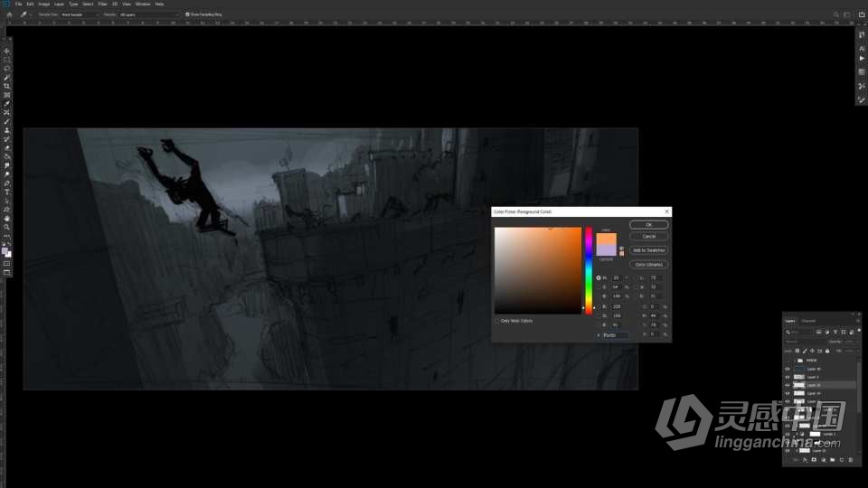Select the L radio button in Lab fields
Viewport: 868px width, 488px height.
point(635,277)
